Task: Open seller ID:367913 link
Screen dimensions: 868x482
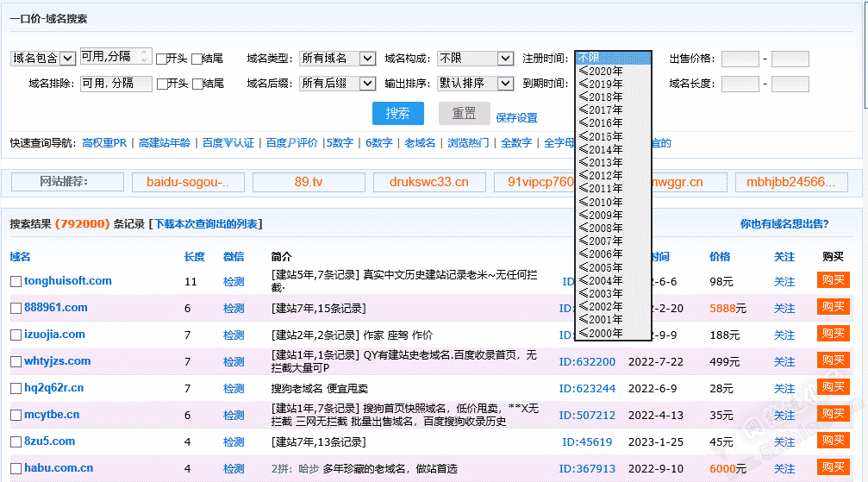Action: point(587,469)
